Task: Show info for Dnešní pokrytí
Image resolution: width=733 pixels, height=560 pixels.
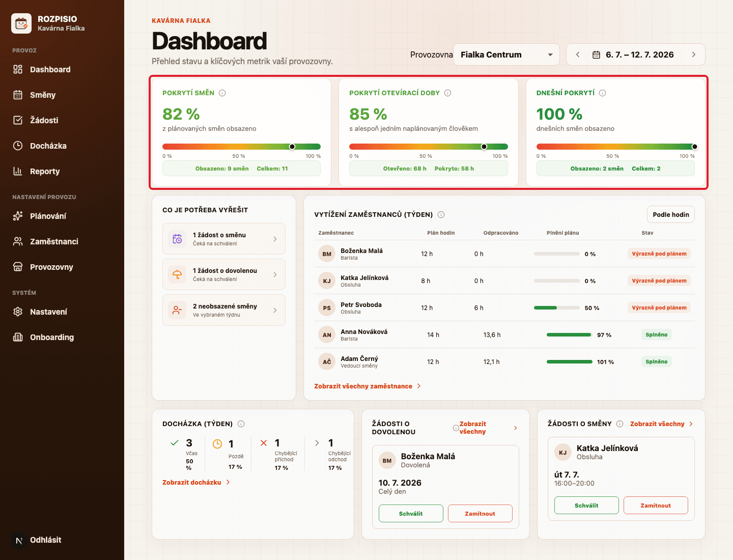Action: click(x=603, y=93)
